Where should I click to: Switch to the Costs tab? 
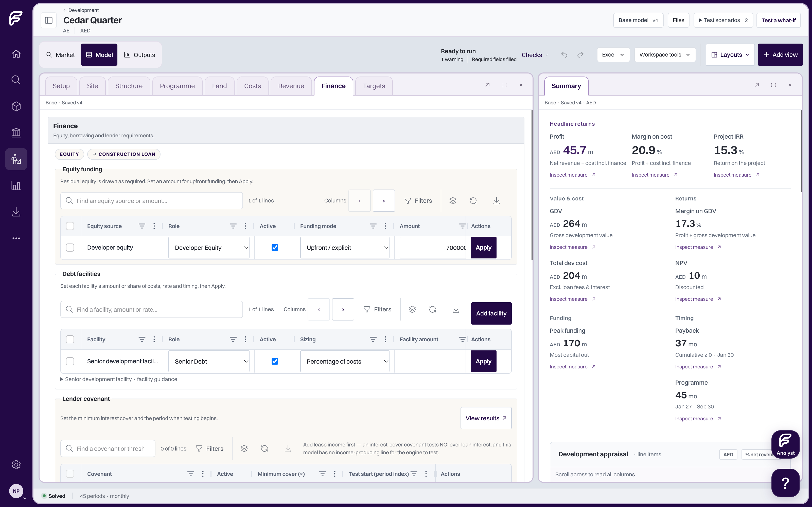(x=252, y=86)
